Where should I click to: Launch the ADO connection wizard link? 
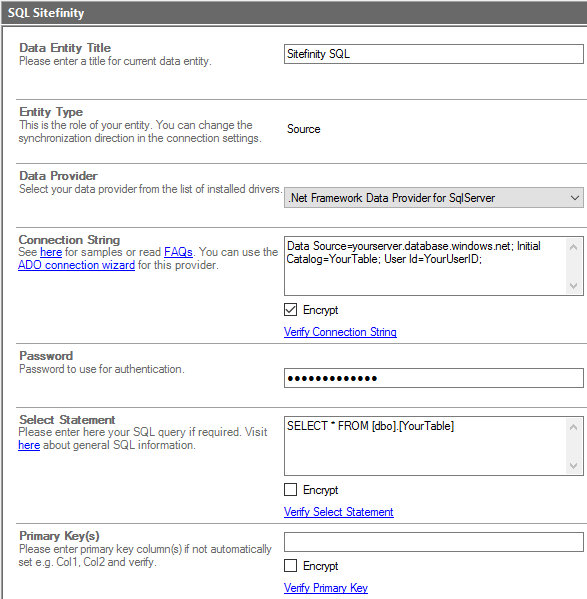pyautogui.click(x=76, y=265)
